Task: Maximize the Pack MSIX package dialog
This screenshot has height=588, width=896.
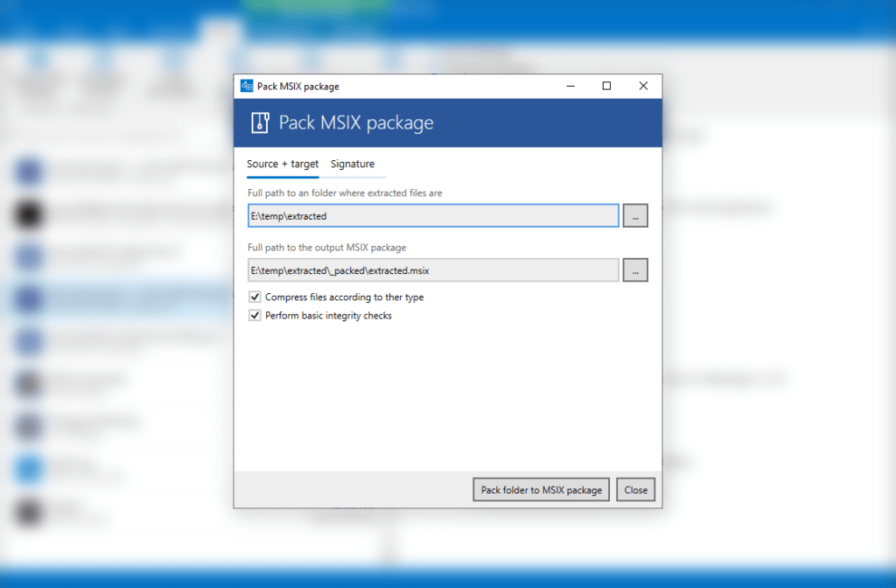Action: pyautogui.click(x=606, y=86)
